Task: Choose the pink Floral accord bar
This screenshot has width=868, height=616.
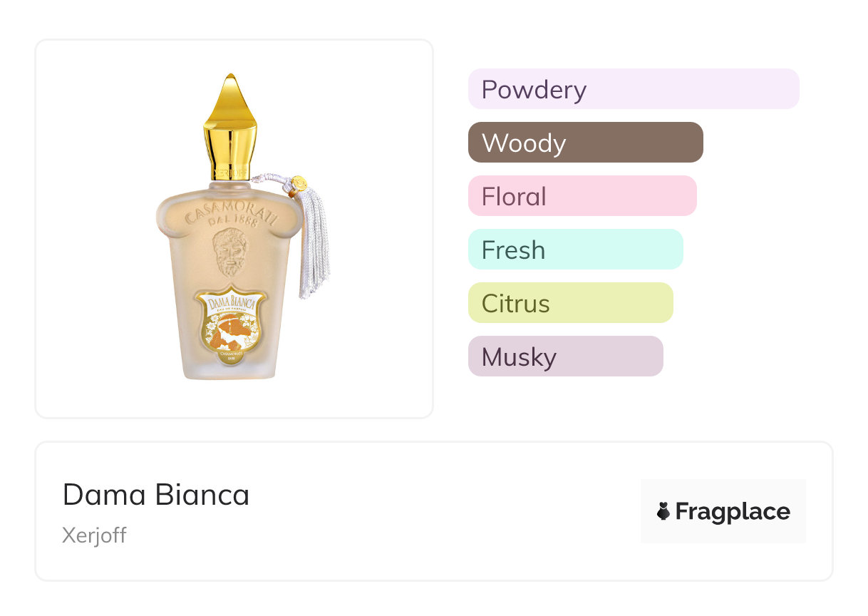Action: point(582,196)
